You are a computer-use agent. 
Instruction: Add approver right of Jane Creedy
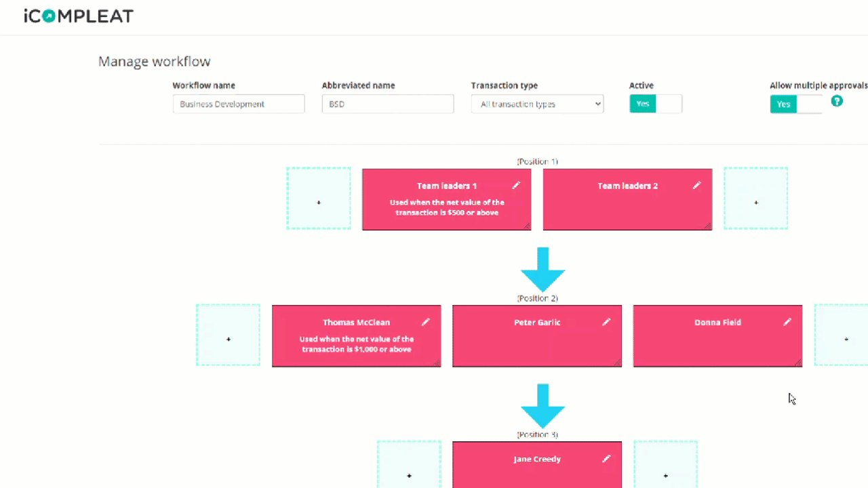(x=665, y=465)
